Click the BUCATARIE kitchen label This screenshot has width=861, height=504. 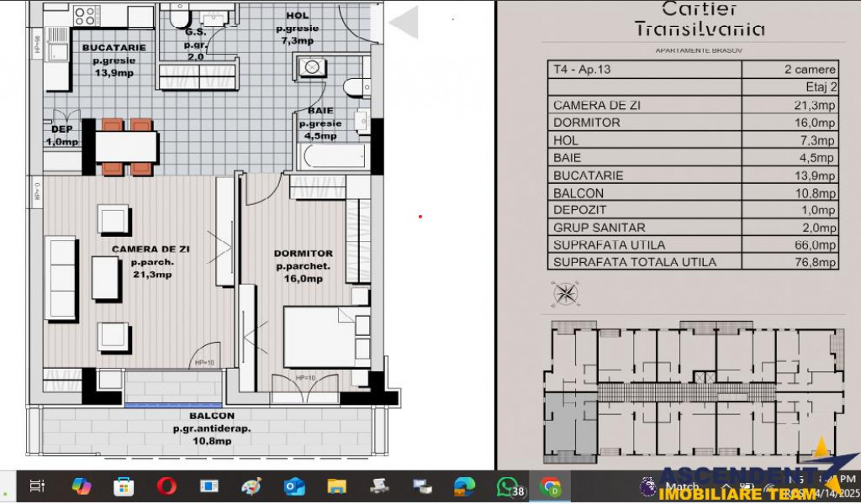(x=114, y=48)
